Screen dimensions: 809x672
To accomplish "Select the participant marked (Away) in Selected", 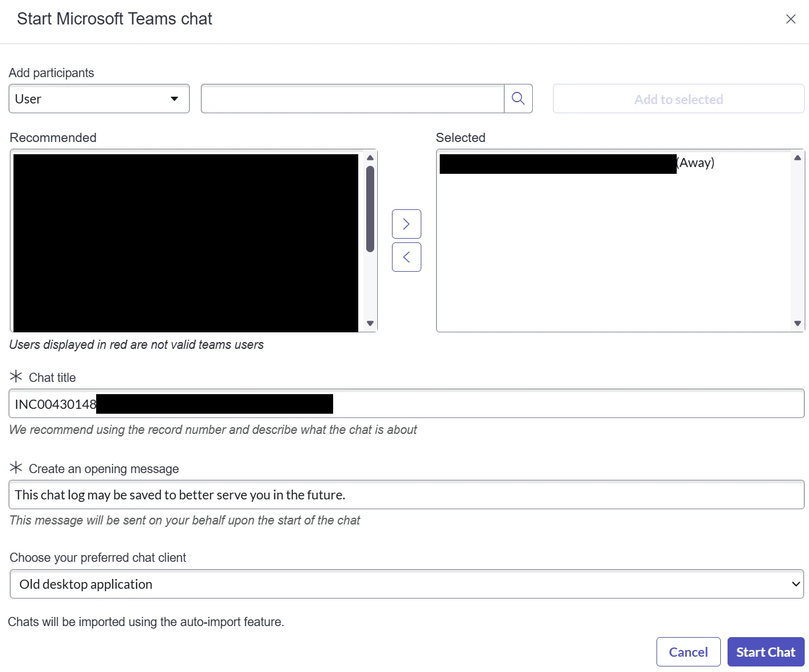I will tap(577, 163).
